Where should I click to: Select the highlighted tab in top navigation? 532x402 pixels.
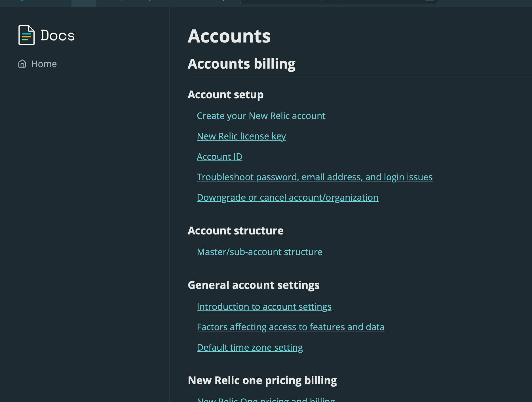(84, 3)
